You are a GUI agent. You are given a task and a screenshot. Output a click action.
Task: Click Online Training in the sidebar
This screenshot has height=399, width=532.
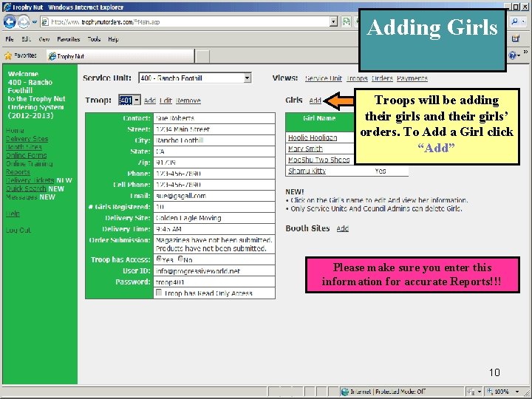pyautogui.click(x=29, y=163)
